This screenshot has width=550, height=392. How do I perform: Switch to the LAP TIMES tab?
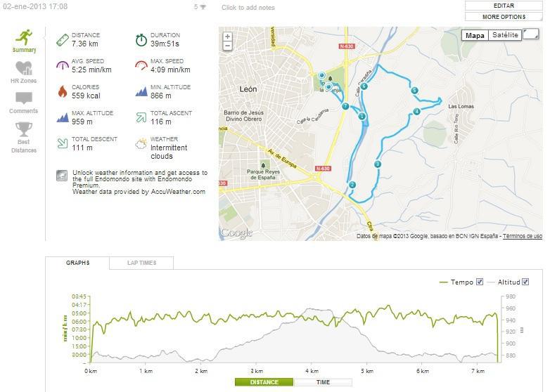tap(141, 263)
